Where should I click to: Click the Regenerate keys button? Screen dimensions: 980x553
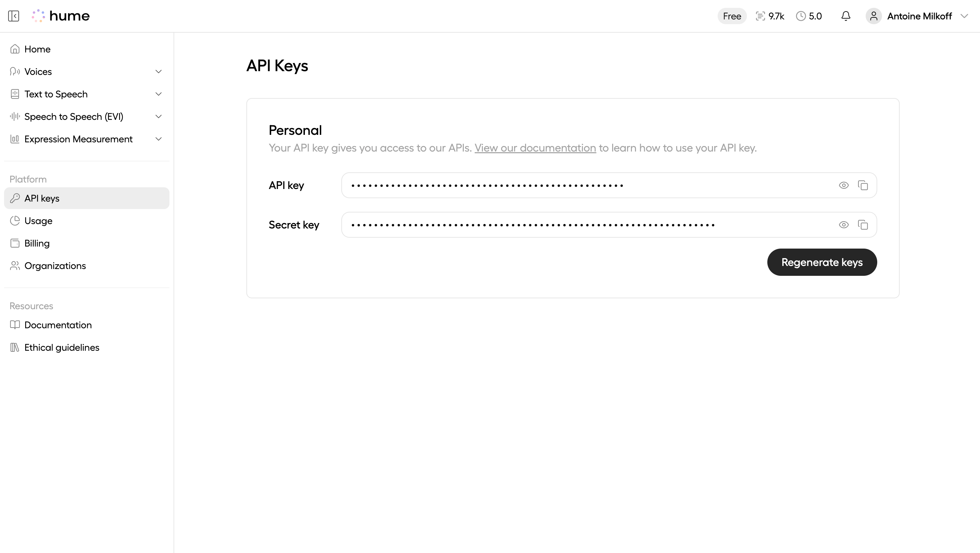pyautogui.click(x=822, y=262)
